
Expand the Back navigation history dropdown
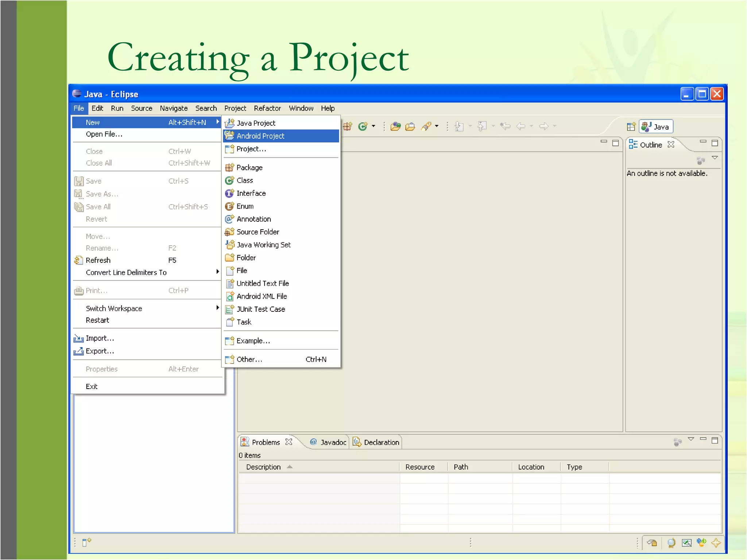[531, 127]
